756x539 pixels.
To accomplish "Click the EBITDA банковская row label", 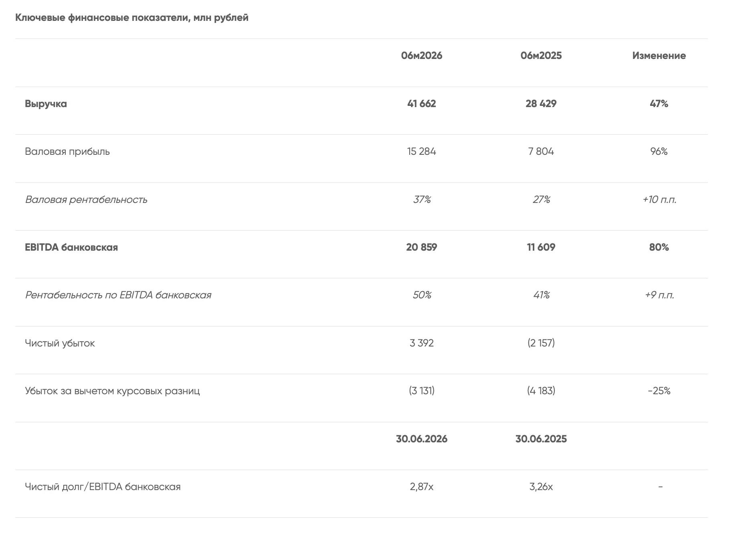I will pos(71,247).
